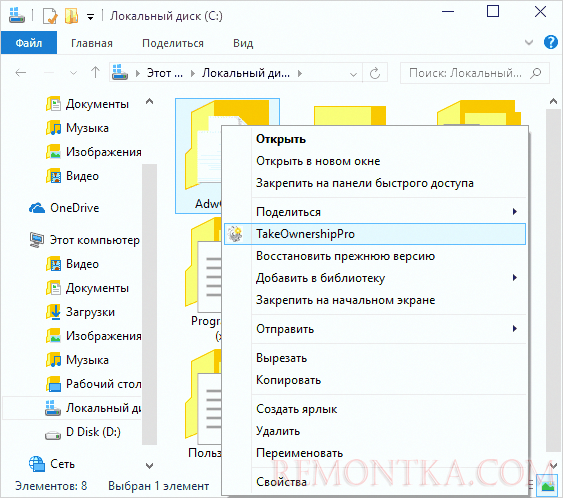Open the recent locations dropdown arrow
This screenshot has width=563, height=498.
tap(73, 73)
